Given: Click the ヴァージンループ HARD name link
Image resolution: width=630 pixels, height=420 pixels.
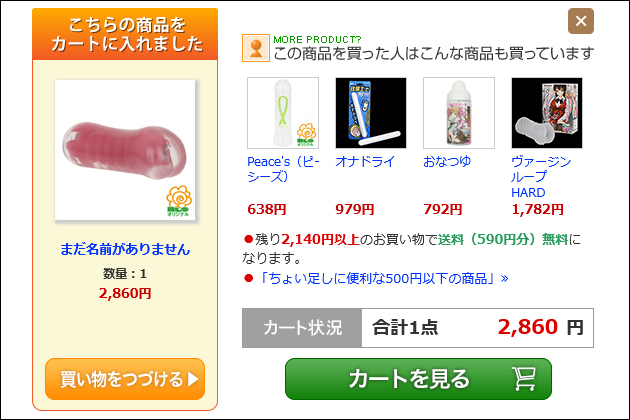Looking at the screenshot, I should 541,177.
